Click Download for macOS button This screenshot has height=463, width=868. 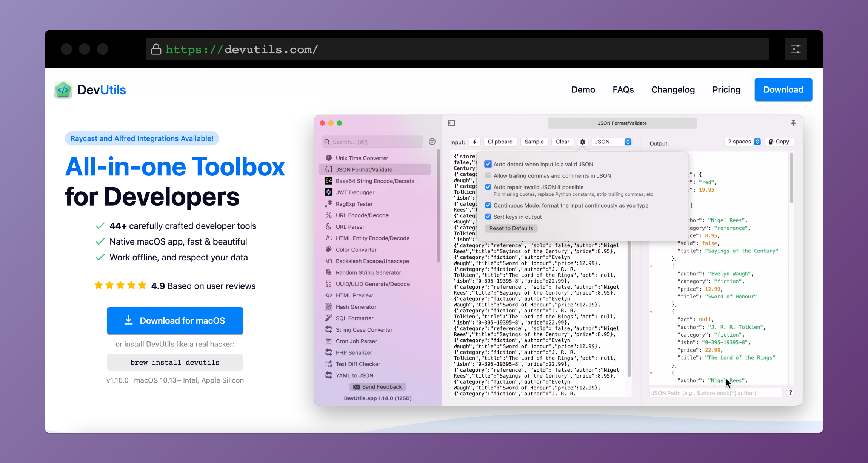pos(175,321)
